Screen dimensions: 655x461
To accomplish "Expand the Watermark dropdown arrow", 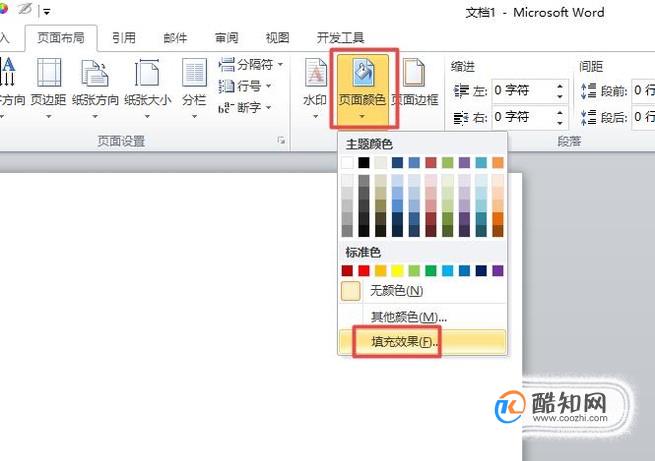I will click(315, 116).
